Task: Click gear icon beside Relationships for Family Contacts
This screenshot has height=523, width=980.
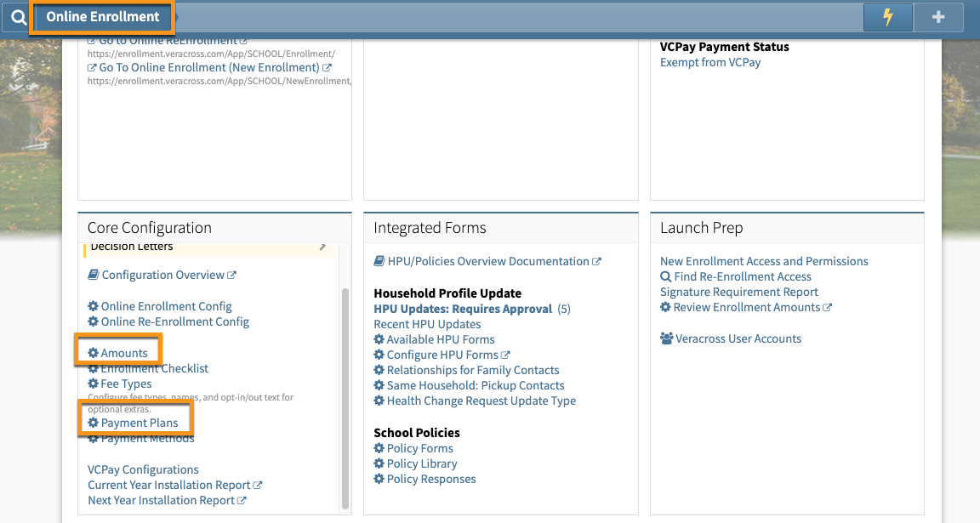Action: coord(379,369)
